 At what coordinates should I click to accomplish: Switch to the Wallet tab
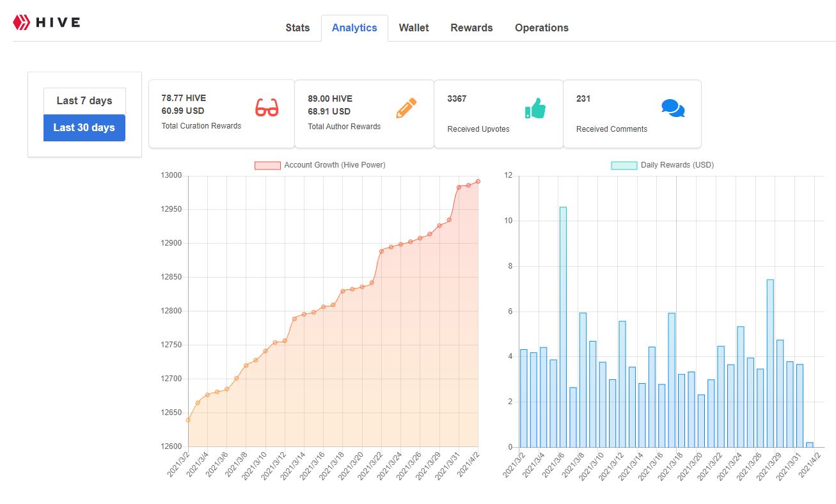pos(414,28)
